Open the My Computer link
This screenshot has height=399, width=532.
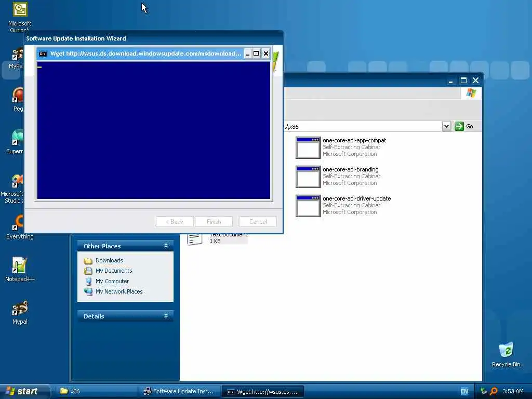click(x=112, y=281)
